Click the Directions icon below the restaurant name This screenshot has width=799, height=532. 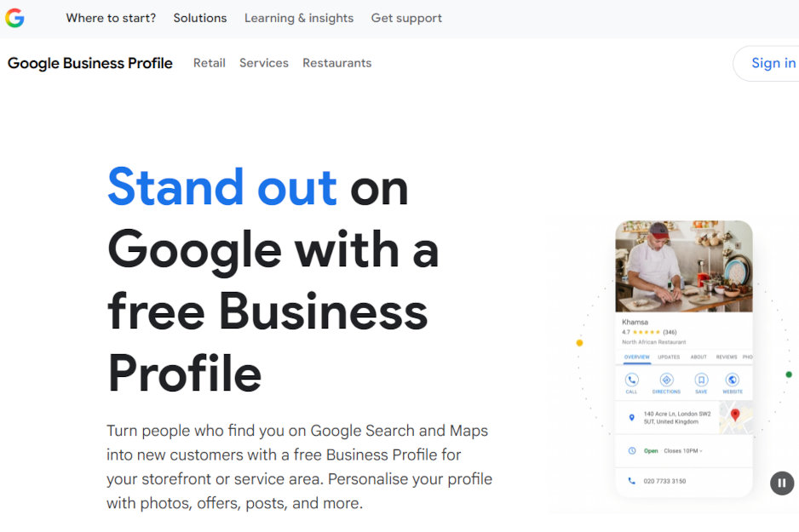(x=666, y=378)
